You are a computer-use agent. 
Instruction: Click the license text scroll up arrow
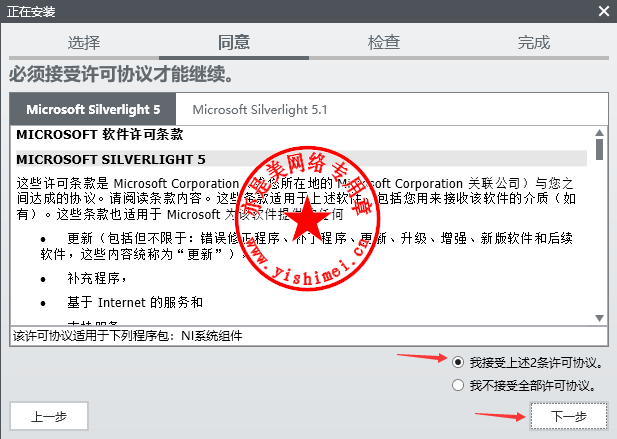(x=599, y=133)
